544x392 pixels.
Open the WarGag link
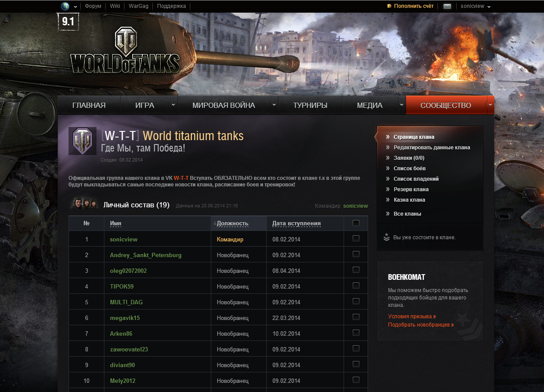139,6
